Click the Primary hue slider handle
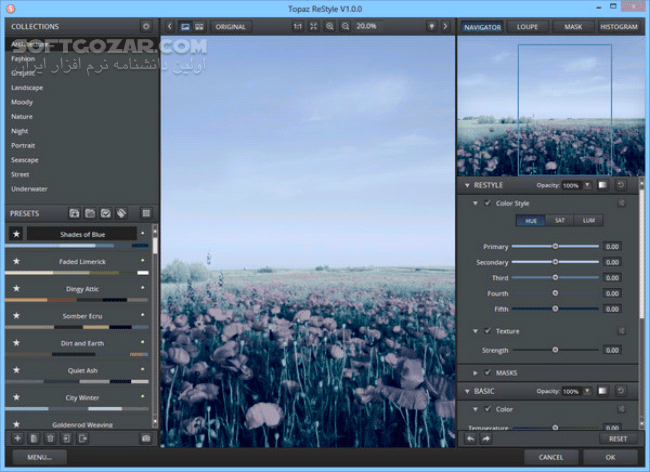Image resolution: width=650 pixels, height=472 pixels. [x=555, y=247]
